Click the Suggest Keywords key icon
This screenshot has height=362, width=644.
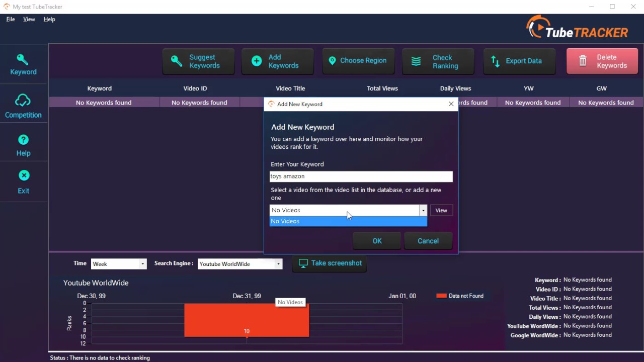176,61
